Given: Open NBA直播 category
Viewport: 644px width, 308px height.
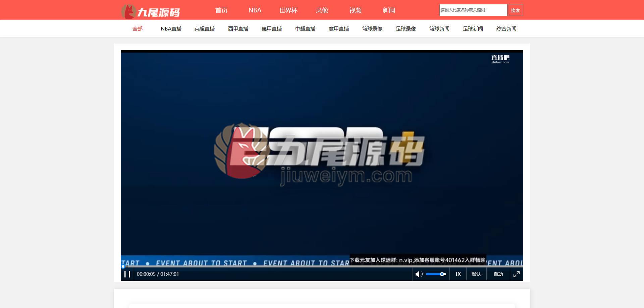Looking at the screenshot, I should (171, 29).
